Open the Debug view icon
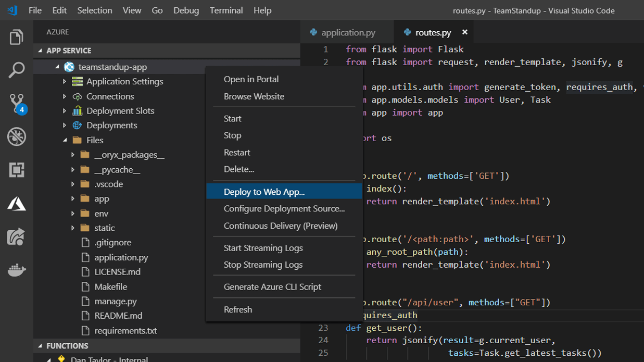This screenshot has height=362, width=644. 17,136
